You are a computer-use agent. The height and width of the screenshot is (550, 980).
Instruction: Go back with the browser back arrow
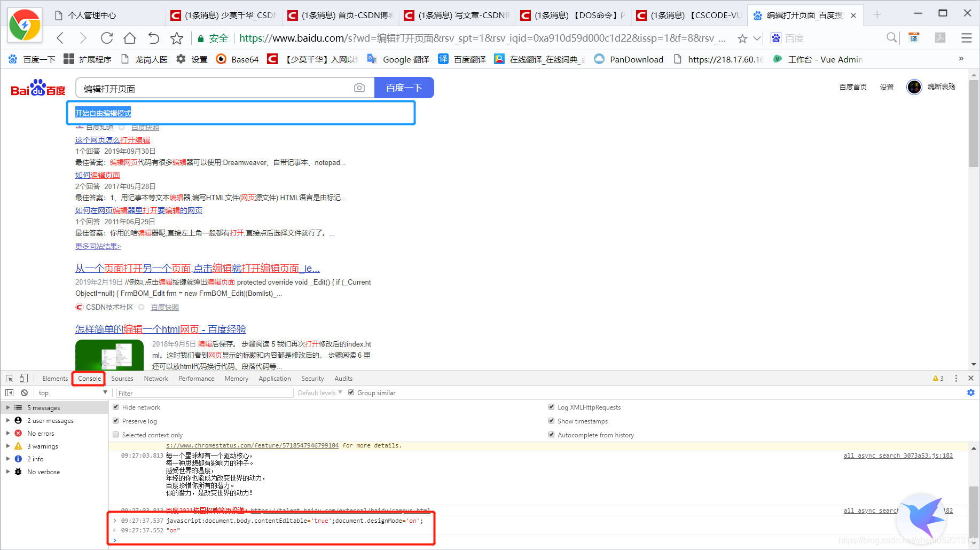(60, 38)
